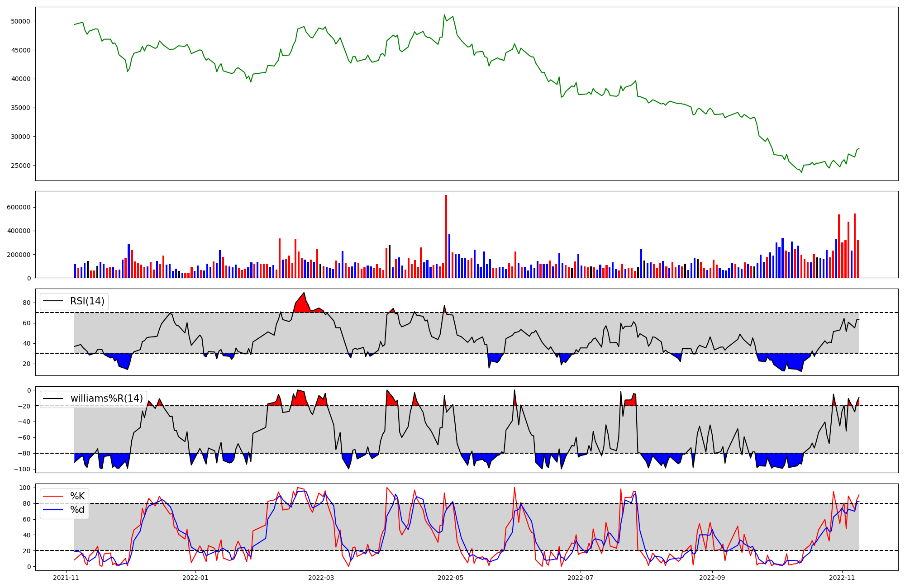Image resolution: width=905 pixels, height=588 pixels.
Task: Click the highest peak of the green price line
Action: click(444, 15)
